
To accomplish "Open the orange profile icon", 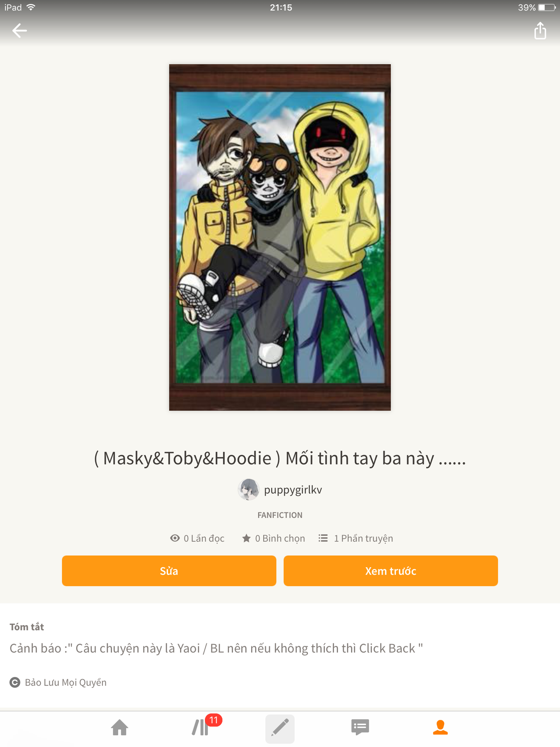I will [x=440, y=727].
